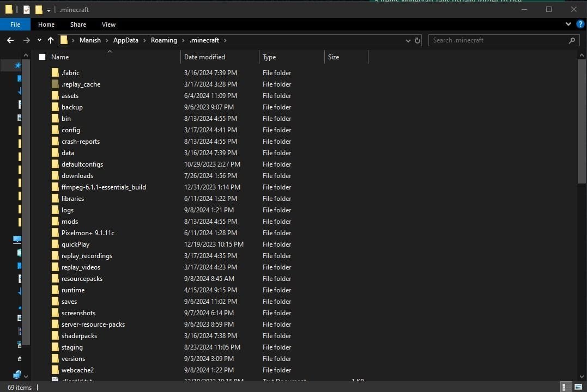
Task: Open the File menu
Action: pyautogui.click(x=15, y=24)
